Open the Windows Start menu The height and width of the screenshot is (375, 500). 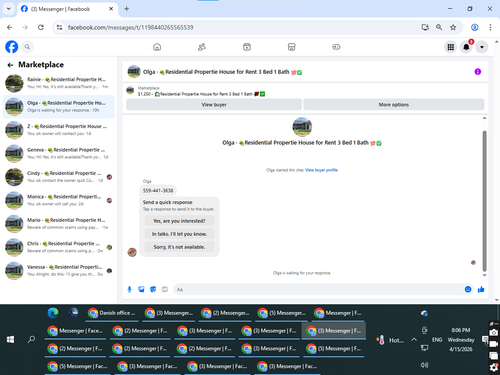10,339
